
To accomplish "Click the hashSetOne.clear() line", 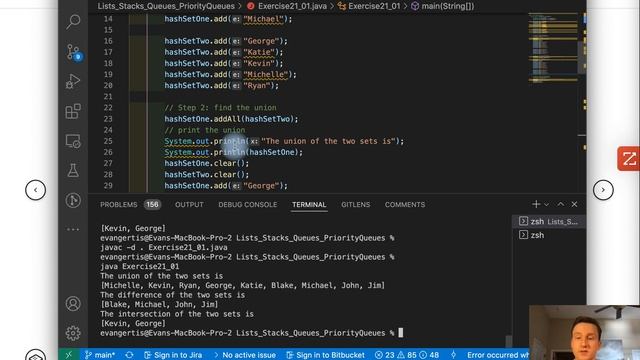I will click(x=206, y=163).
